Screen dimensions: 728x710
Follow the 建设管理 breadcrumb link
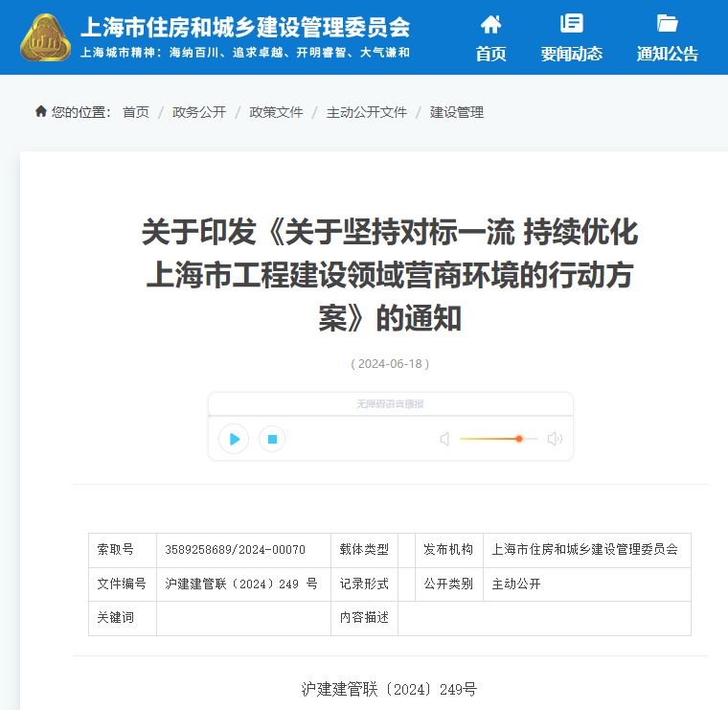point(457,112)
